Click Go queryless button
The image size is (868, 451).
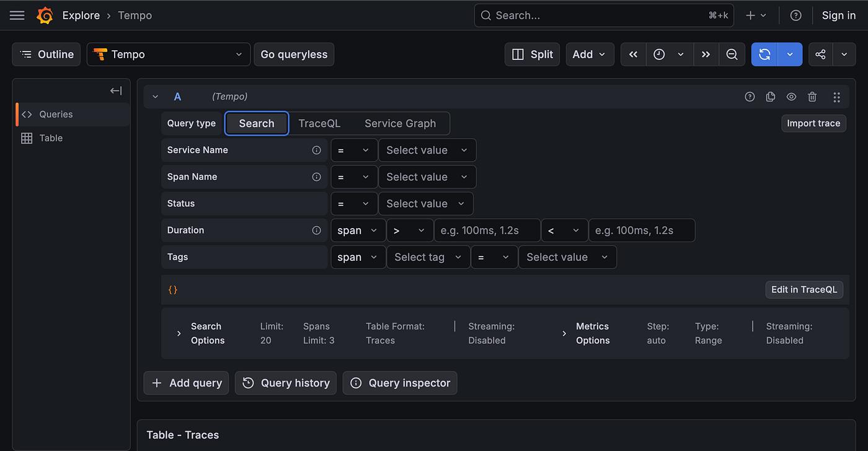point(294,55)
